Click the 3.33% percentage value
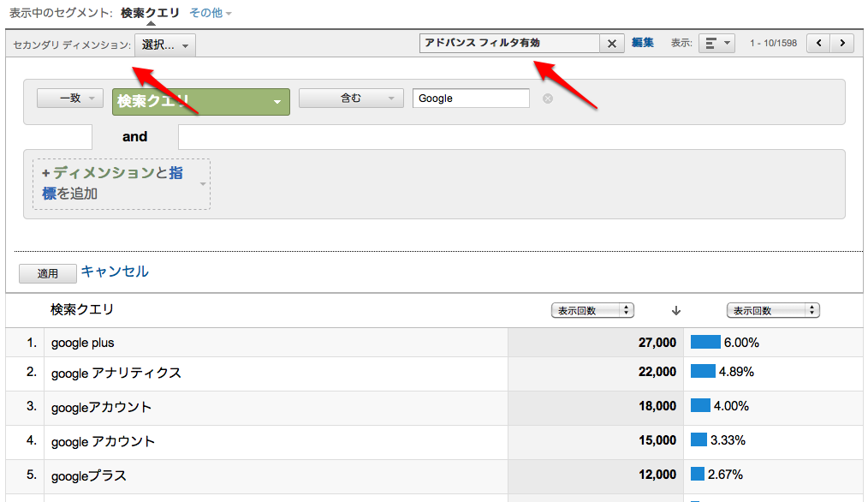The image size is (868, 502). [x=728, y=440]
